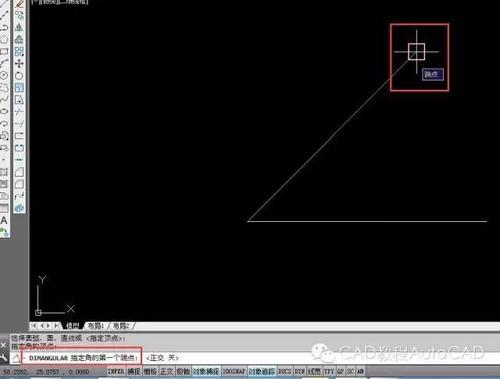Select the Polygon tool
This screenshot has height=379, width=500.
[x=4, y=39]
